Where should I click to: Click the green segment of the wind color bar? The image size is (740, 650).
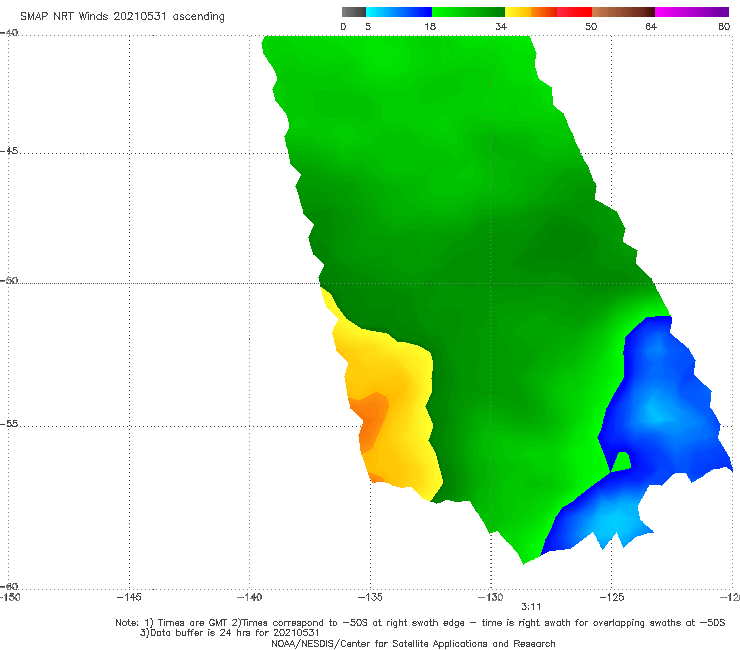click(468, 12)
